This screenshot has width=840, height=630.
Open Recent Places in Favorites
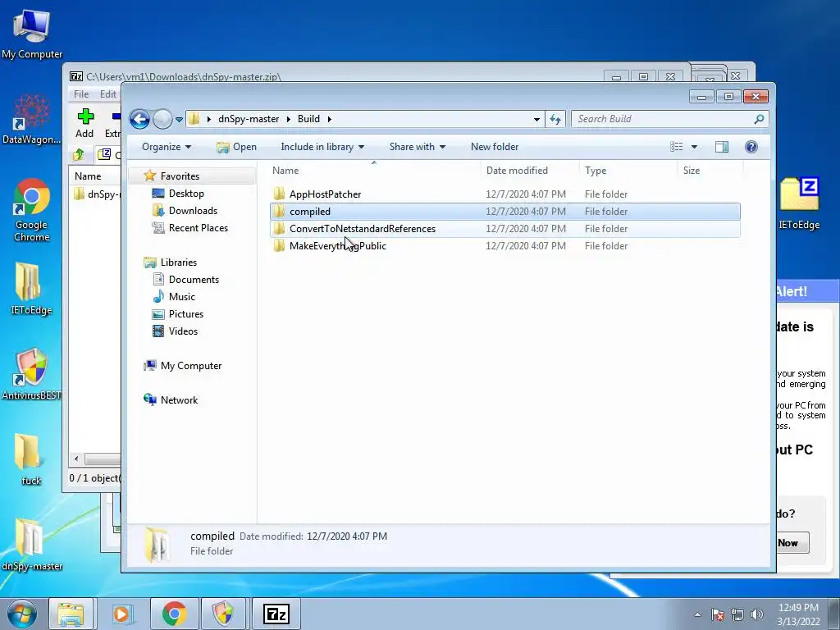coord(199,228)
